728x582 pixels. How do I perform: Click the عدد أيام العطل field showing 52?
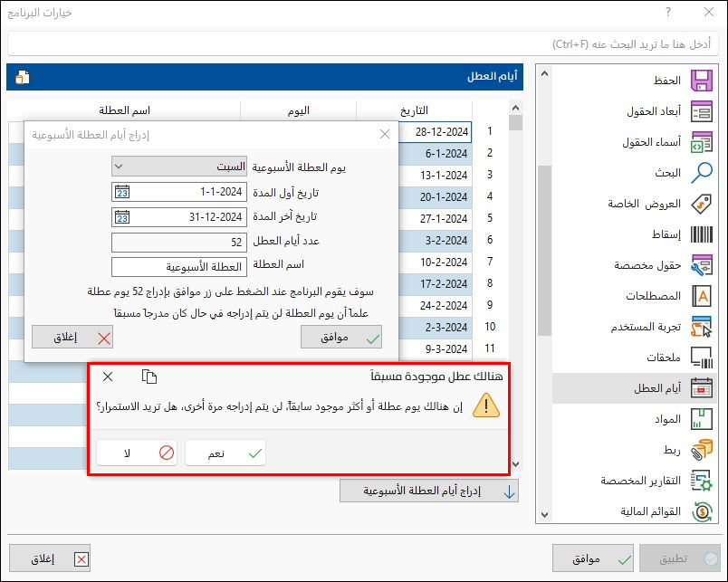coord(178,242)
